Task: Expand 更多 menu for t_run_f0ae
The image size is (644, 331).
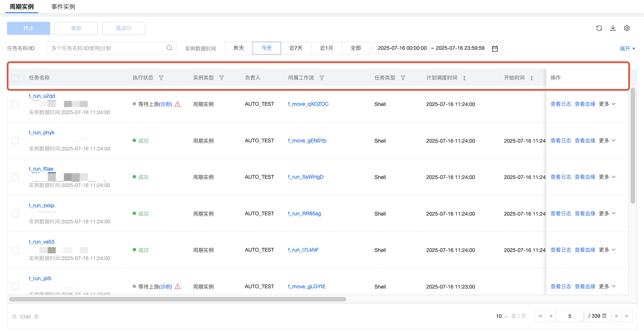Action: 607,177
